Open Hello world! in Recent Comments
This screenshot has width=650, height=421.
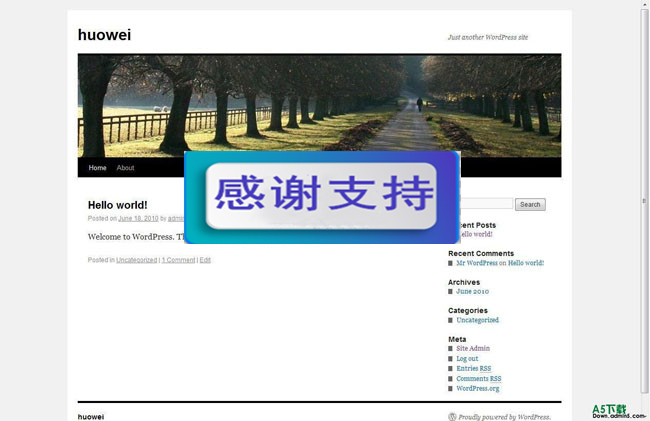pos(526,263)
